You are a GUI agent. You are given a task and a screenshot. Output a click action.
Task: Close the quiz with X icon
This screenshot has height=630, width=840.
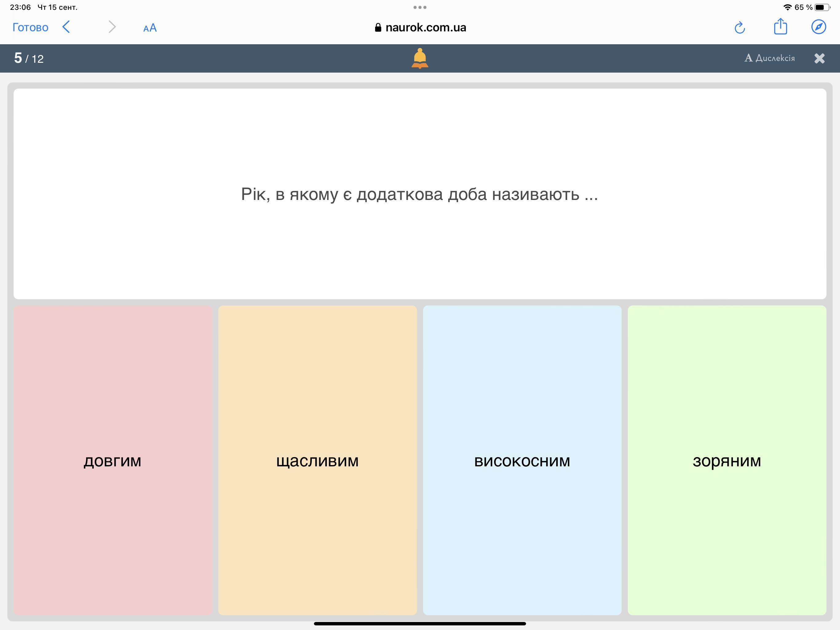[819, 58]
